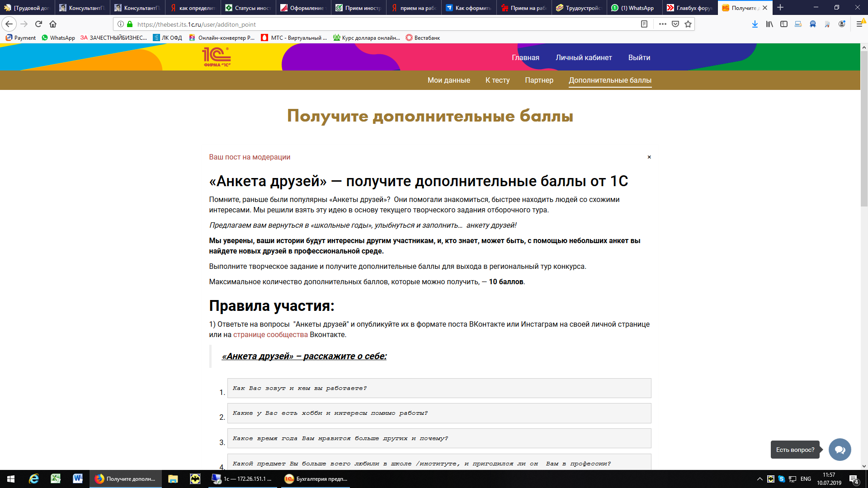The image size is (868, 488).
Task: Open Firefox hamburger menu
Action: [x=859, y=24]
